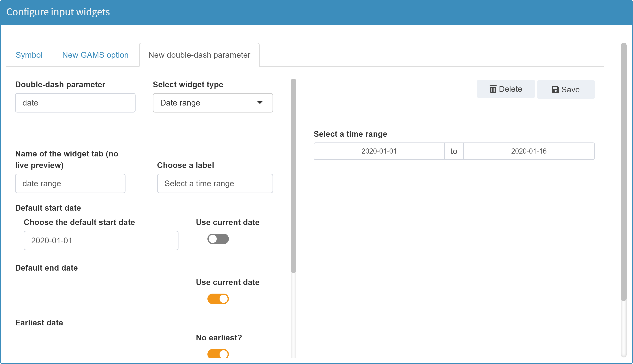Click the Choose a label input field
This screenshot has height=364, width=633.
click(x=215, y=183)
